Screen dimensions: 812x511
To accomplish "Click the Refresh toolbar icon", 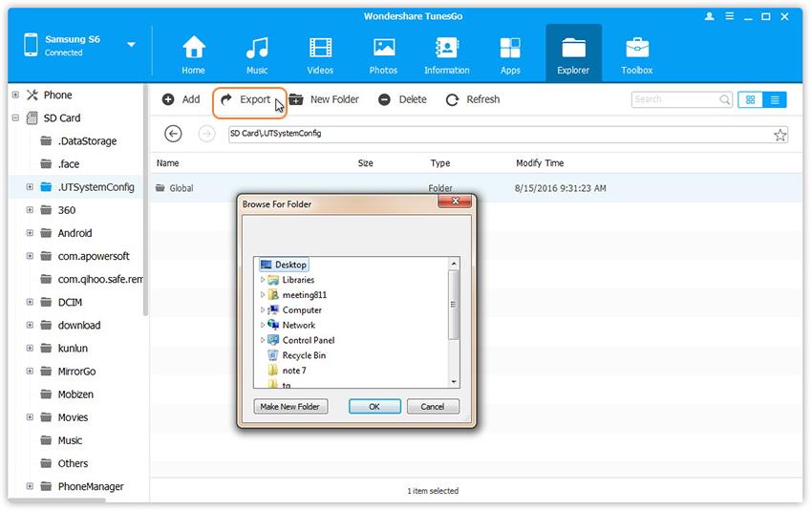I will (x=452, y=99).
